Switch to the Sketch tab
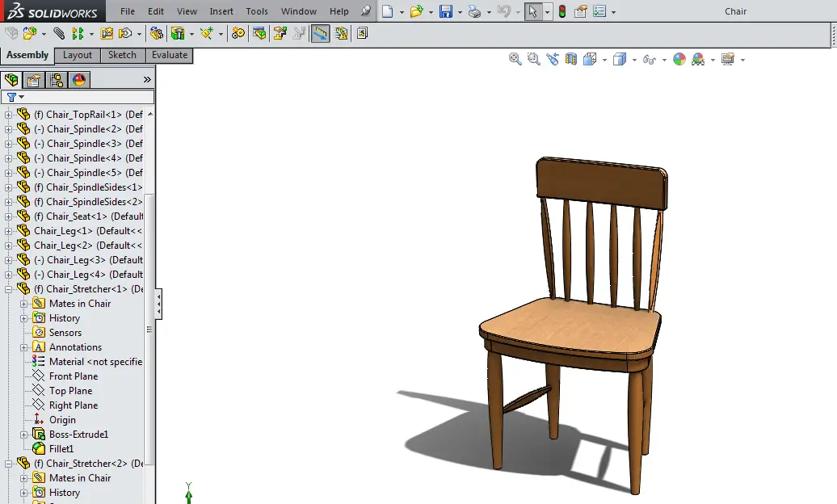The image size is (837, 504). coord(122,55)
